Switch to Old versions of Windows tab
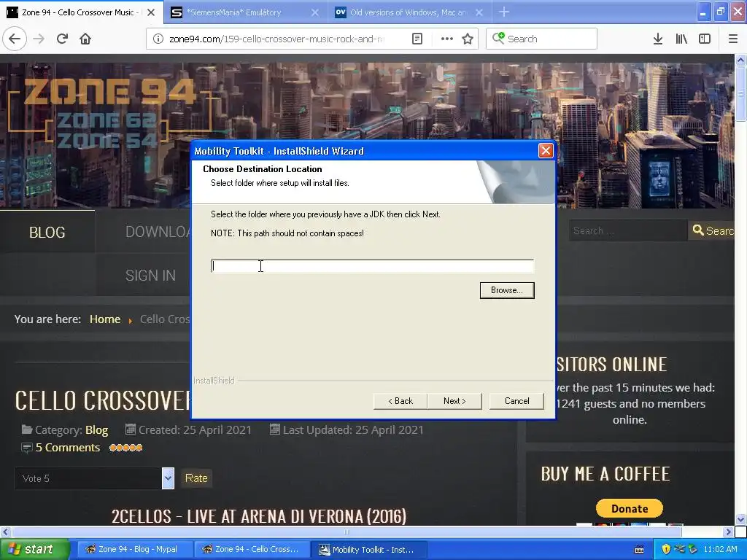The height and width of the screenshot is (560, 747). (x=410, y=12)
